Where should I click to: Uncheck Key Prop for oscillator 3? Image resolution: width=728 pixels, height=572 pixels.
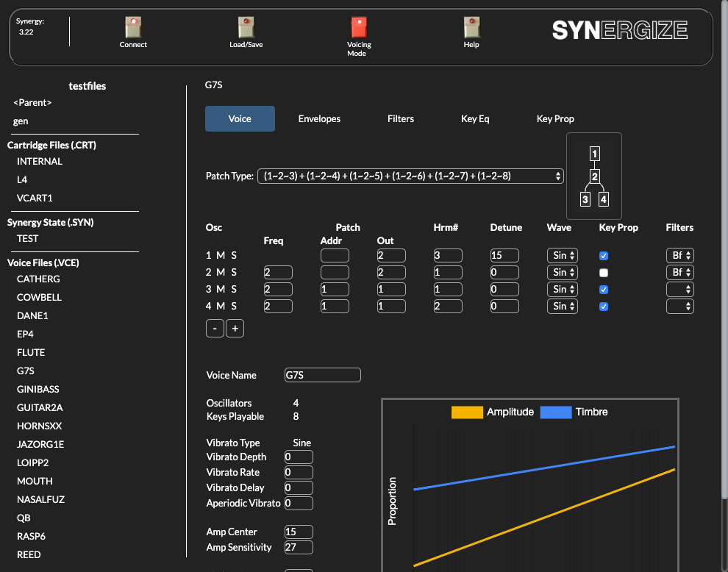pyautogui.click(x=604, y=290)
